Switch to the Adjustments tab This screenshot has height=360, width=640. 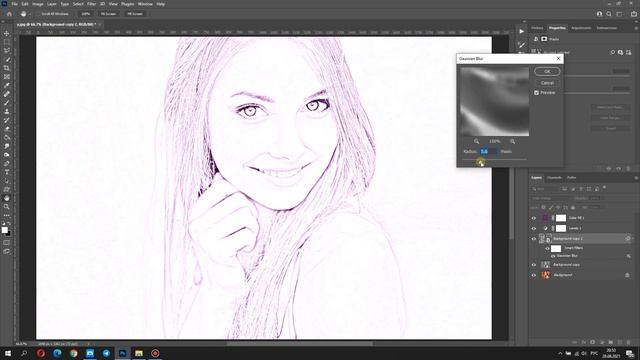(581, 28)
